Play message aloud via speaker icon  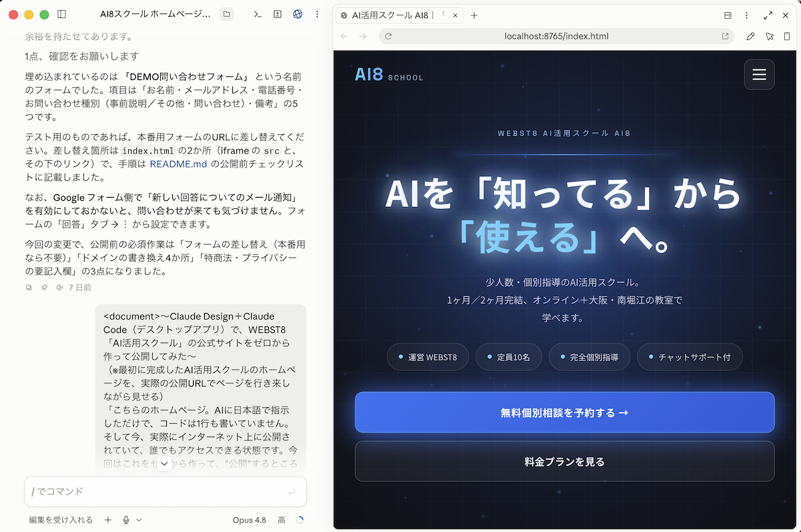(59, 288)
